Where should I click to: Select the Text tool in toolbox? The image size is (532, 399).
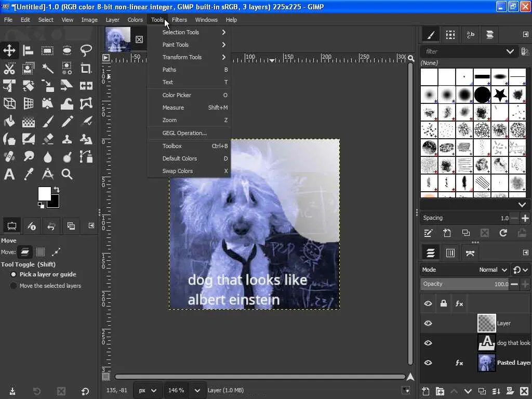(x=9, y=174)
